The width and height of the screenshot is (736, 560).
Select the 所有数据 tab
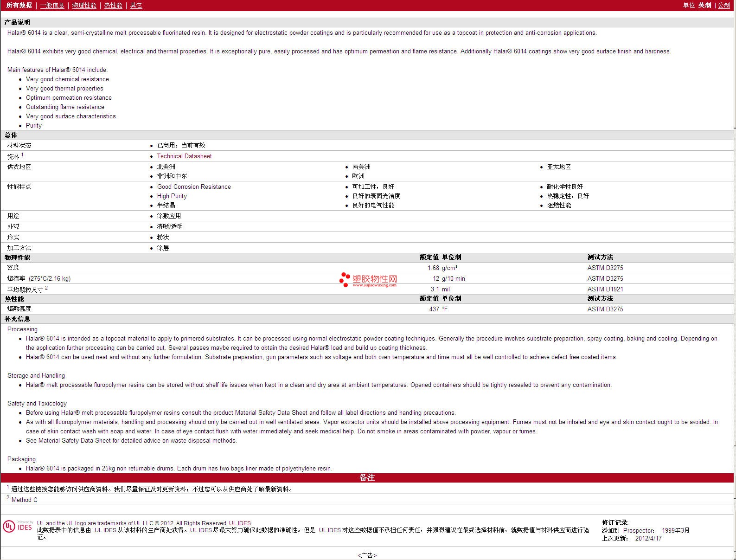19,5
